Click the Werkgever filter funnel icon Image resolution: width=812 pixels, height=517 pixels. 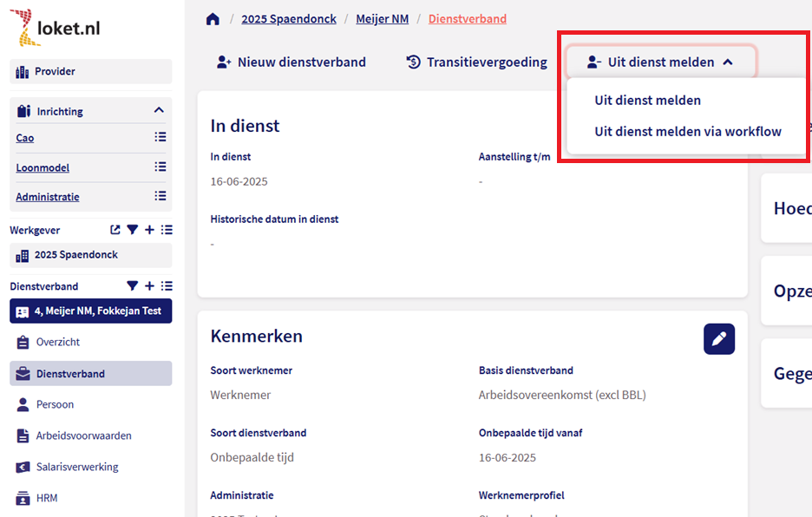tap(133, 230)
